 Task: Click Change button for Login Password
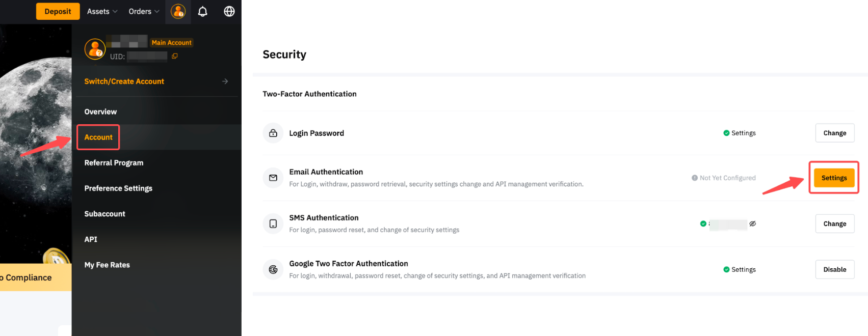[834, 133]
